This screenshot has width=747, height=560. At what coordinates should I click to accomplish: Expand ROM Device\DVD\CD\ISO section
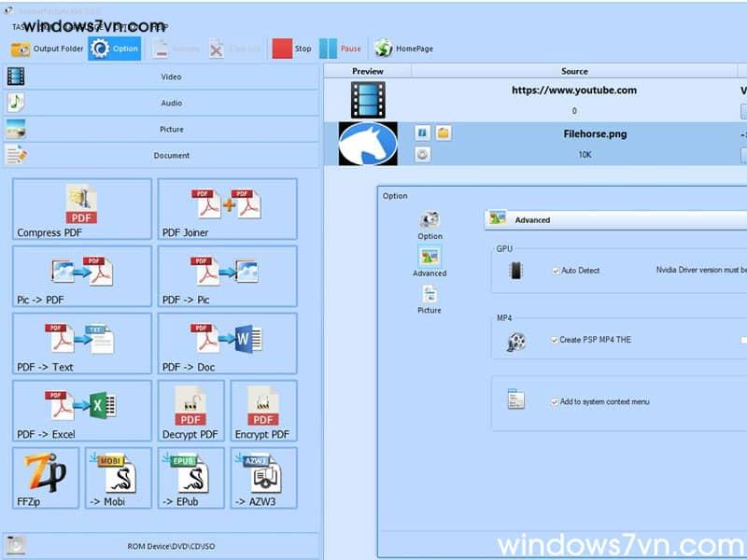tap(161, 546)
